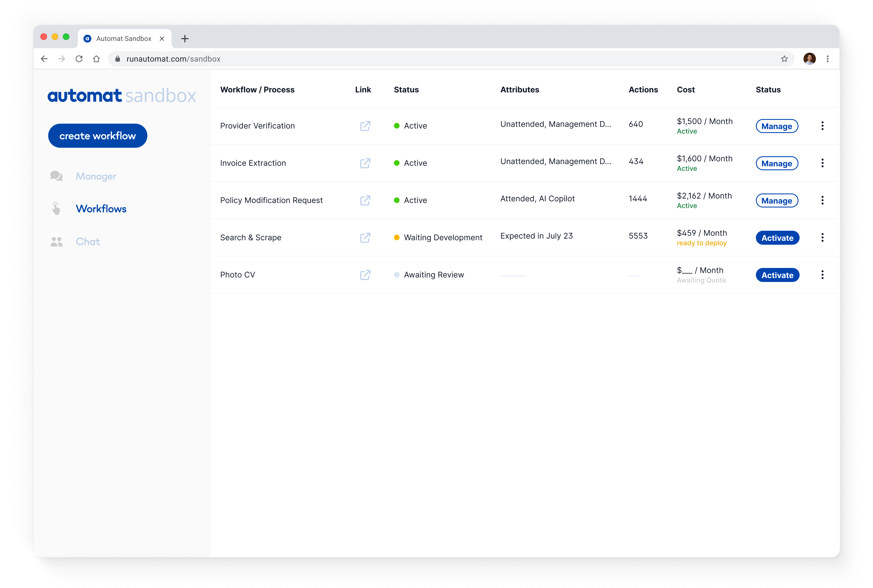This screenshot has width=873, height=588.
Task: Reload the page in the browser
Action: (x=79, y=59)
